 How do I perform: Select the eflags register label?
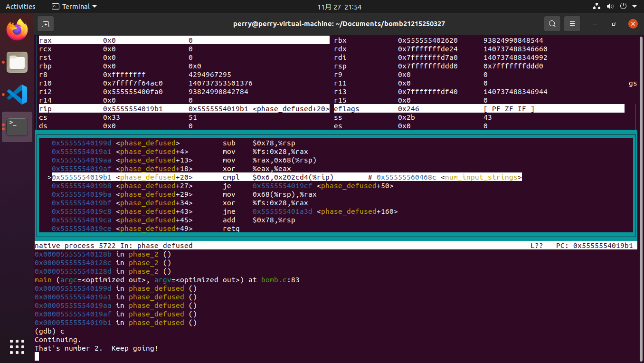[347, 109]
